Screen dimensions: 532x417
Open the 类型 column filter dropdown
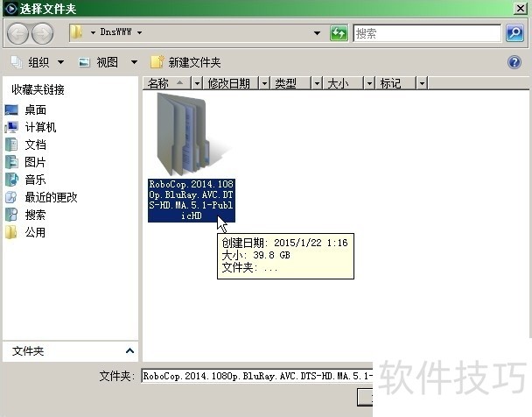pos(317,83)
